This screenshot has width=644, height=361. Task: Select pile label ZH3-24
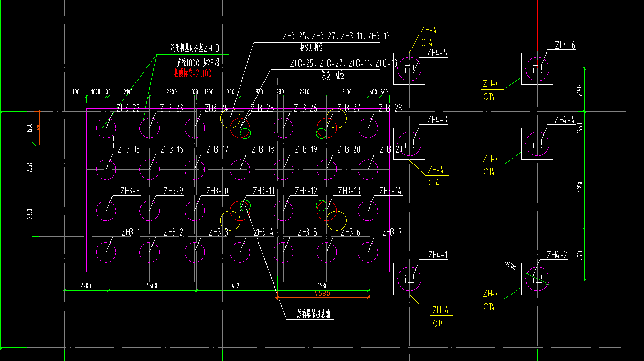(216, 108)
